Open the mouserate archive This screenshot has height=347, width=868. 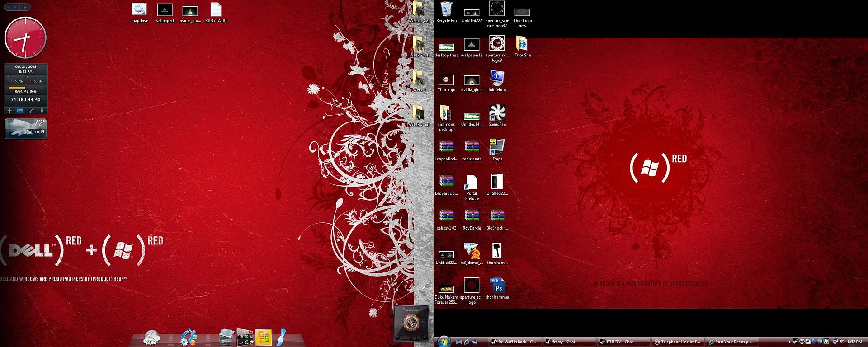click(472, 150)
